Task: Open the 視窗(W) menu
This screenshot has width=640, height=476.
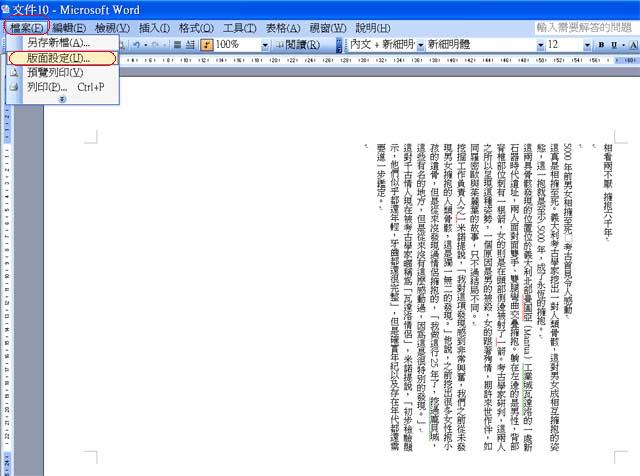Action: coord(328,28)
